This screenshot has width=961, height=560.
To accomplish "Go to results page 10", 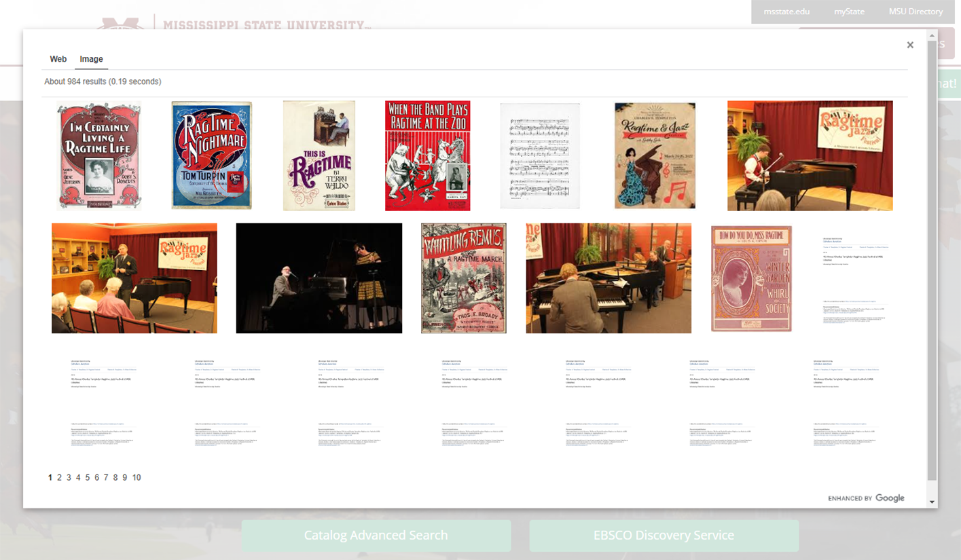I will (137, 478).
